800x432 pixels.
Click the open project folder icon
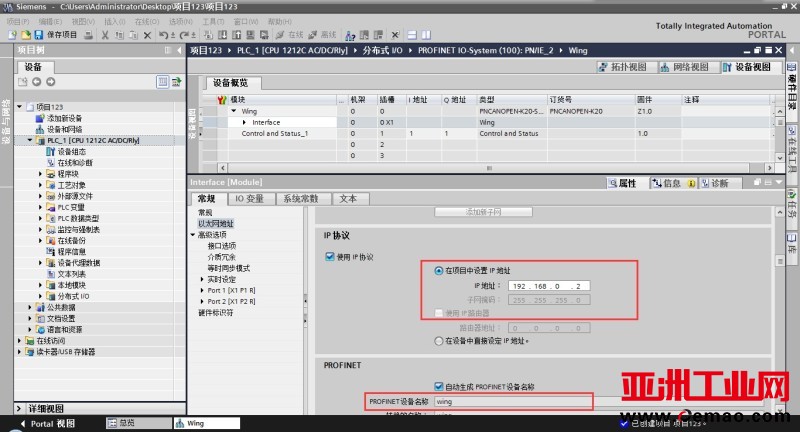tap(26, 35)
